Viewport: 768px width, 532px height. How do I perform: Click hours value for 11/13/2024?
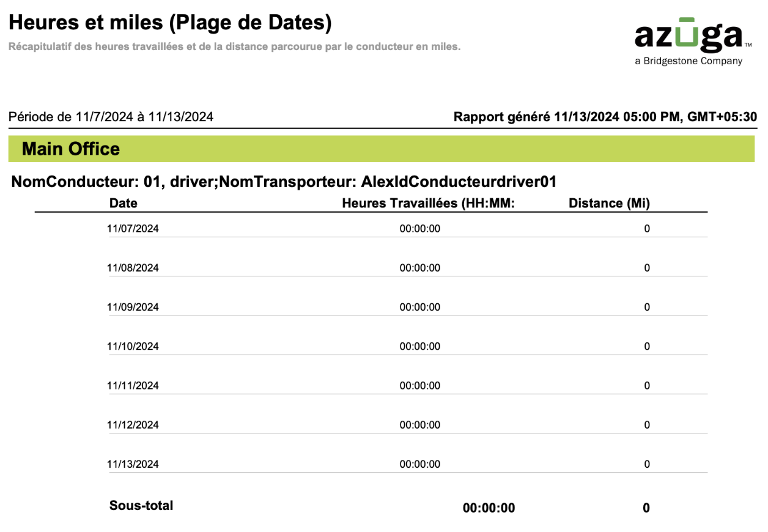(x=420, y=464)
